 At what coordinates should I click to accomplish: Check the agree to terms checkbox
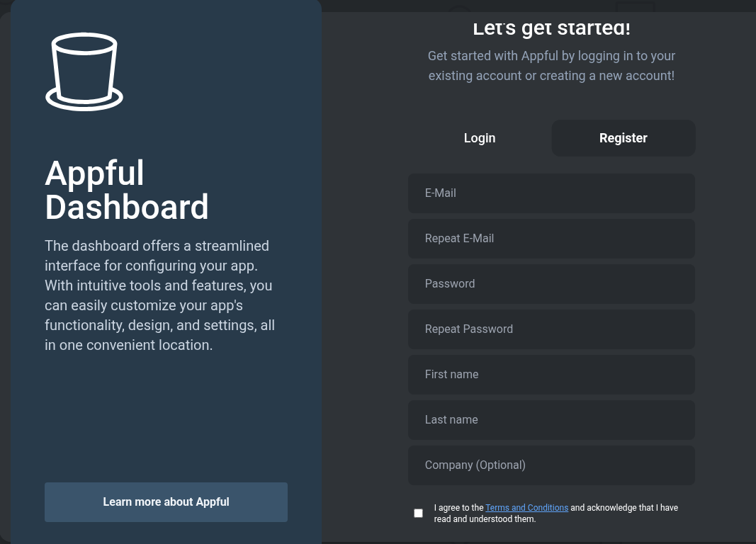[x=418, y=513]
